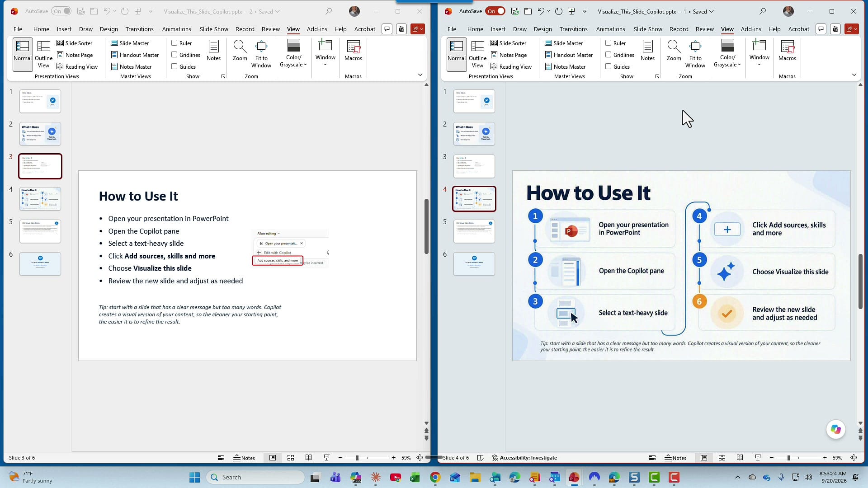This screenshot has width=868, height=488.
Task: Check Gridlines option in right window
Action: tap(609, 55)
